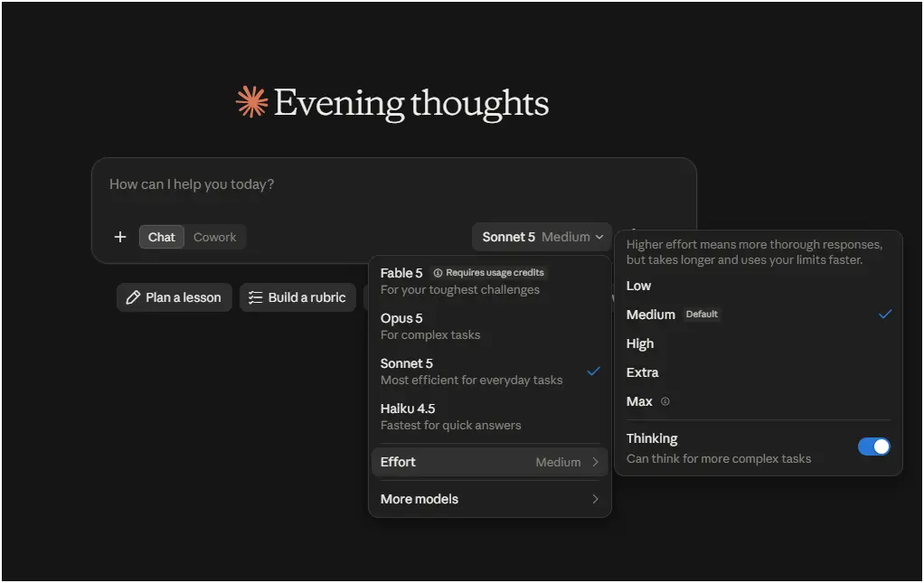
Task: Expand the Effort submenu chevron
Action: click(595, 462)
